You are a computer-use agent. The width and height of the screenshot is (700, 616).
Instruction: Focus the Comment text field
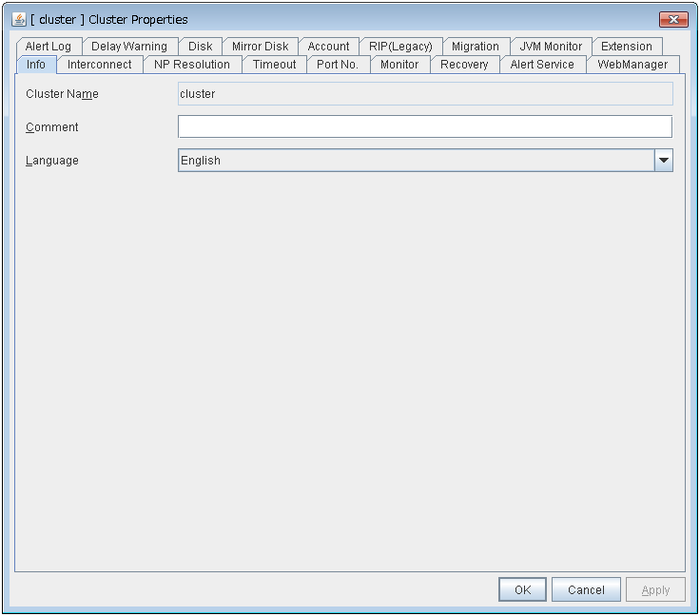point(425,126)
